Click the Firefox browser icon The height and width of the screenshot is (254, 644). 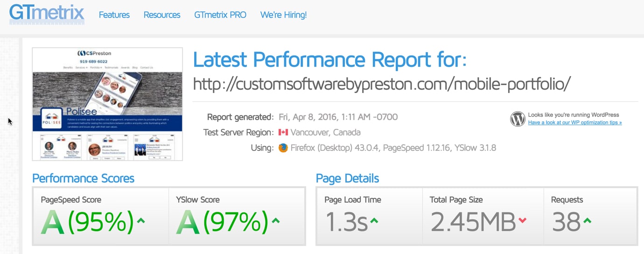[283, 148]
